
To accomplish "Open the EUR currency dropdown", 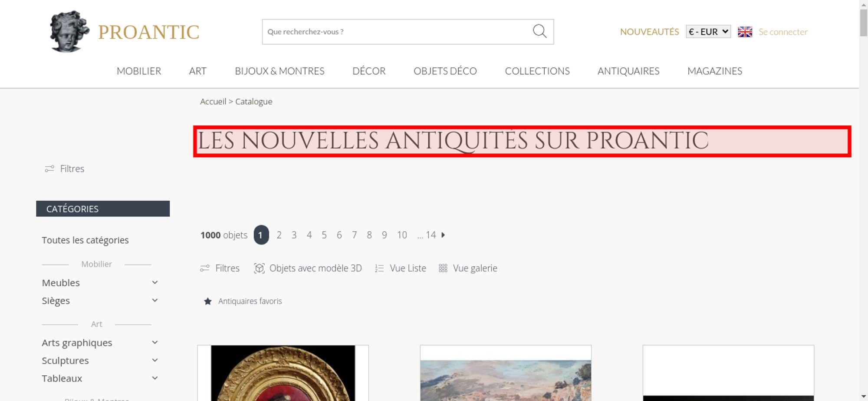I will pyautogui.click(x=708, y=32).
